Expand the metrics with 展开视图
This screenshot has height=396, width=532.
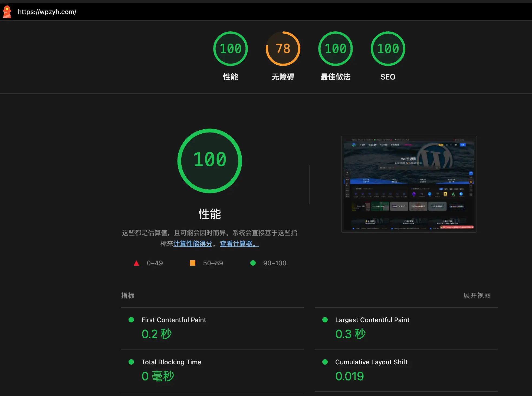click(x=477, y=296)
